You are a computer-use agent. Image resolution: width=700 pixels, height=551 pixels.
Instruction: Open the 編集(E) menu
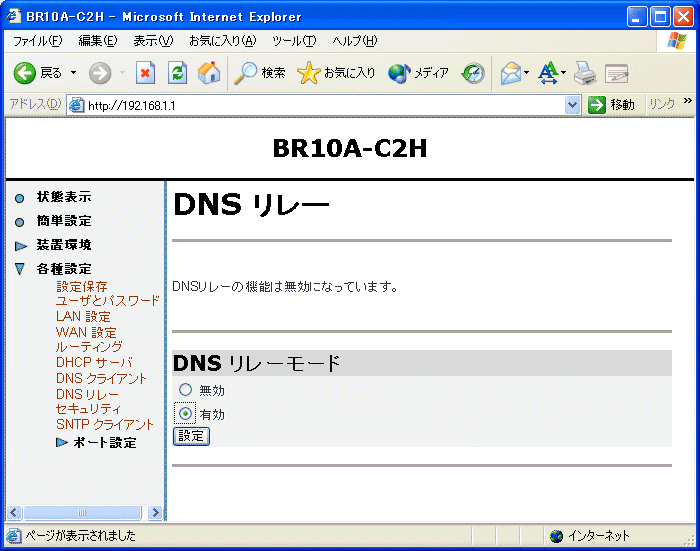98,41
